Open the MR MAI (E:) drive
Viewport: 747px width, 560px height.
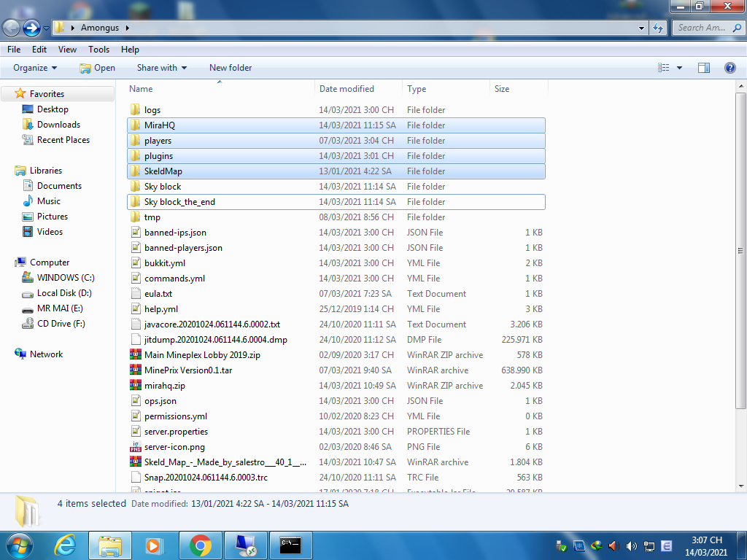click(60, 308)
